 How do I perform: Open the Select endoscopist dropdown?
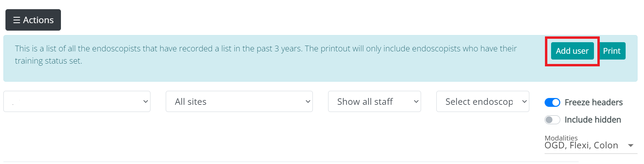478,101
